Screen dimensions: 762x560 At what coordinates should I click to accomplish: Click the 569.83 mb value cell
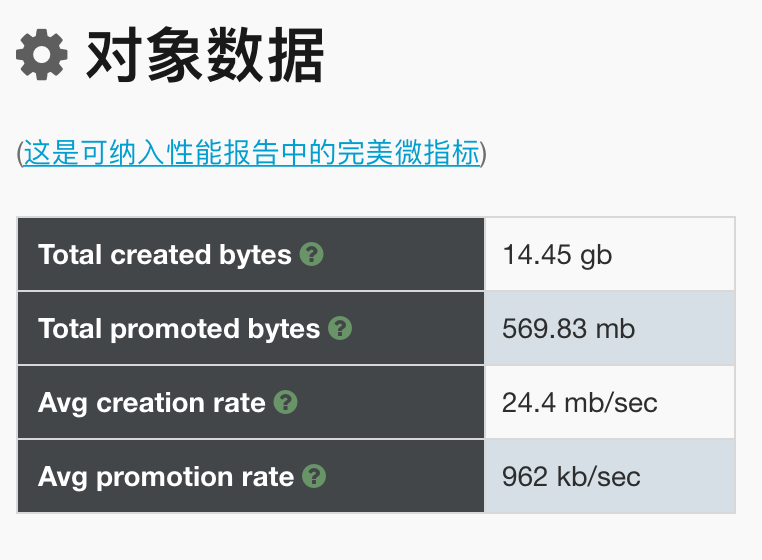coord(609,329)
